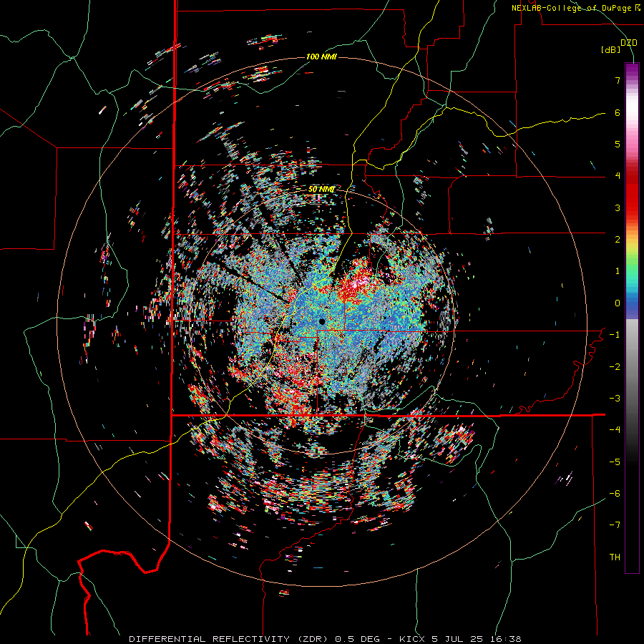Click the [dB] unit label
Screen dimensions: 644x644
point(611,50)
